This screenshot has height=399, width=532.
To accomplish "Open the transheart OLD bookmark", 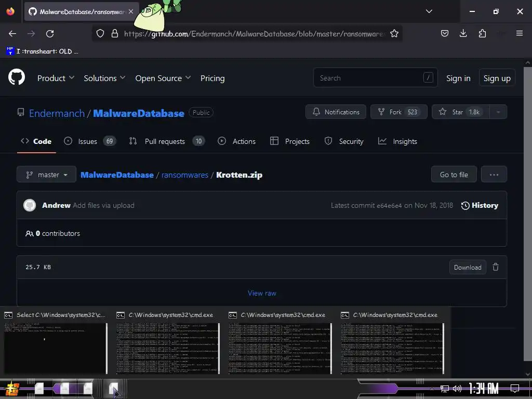I will (x=43, y=51).
